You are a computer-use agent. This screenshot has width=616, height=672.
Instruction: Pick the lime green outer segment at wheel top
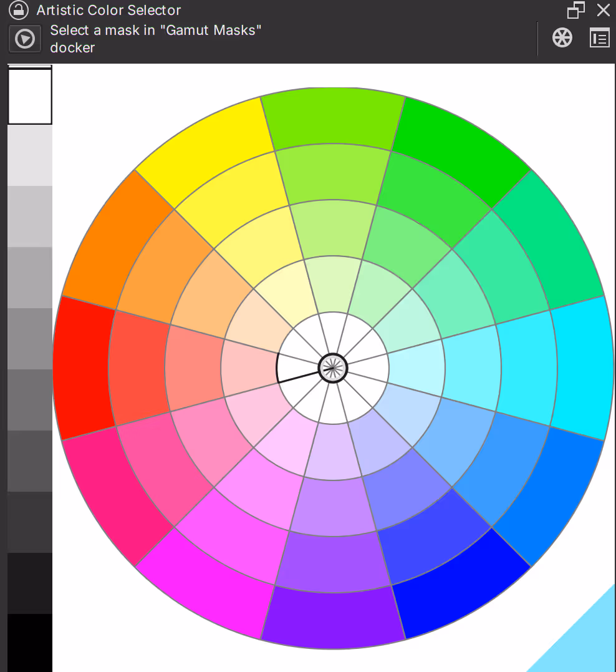333,119
